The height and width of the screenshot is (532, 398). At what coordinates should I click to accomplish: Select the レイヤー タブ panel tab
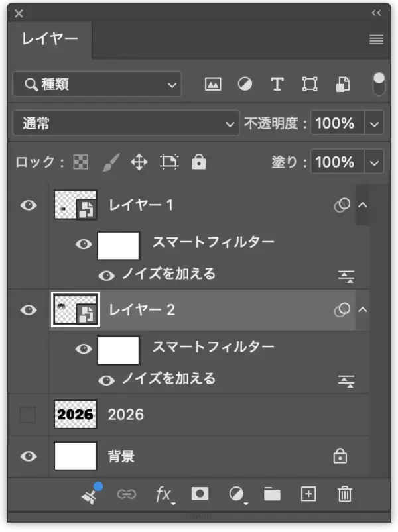coord(50,39)
